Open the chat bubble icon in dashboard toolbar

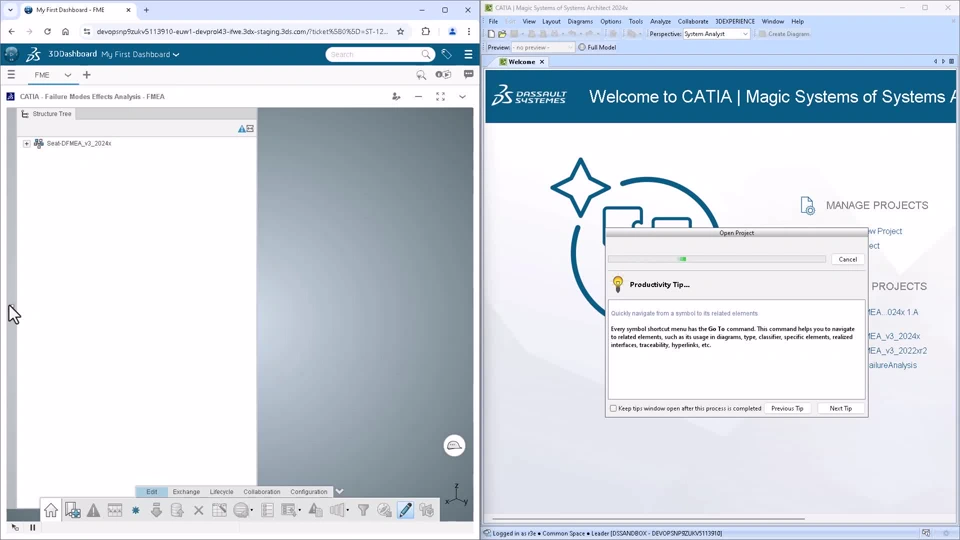(x=468, y=74)
